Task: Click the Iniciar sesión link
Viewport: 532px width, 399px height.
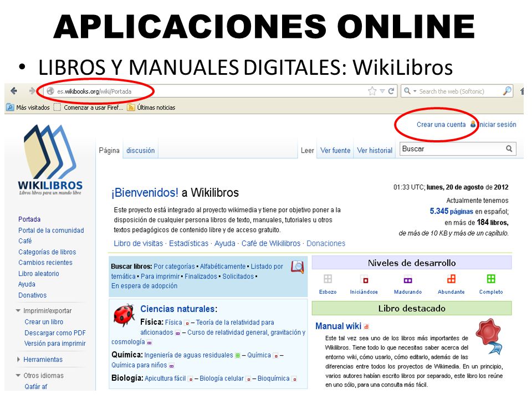Action: [x=497, y=125]
